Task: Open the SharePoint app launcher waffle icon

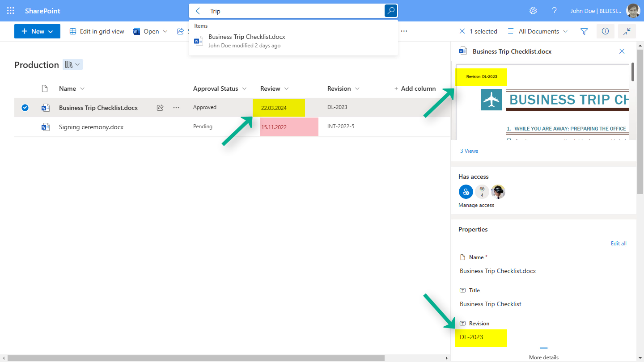Action: tap(10, 10)
